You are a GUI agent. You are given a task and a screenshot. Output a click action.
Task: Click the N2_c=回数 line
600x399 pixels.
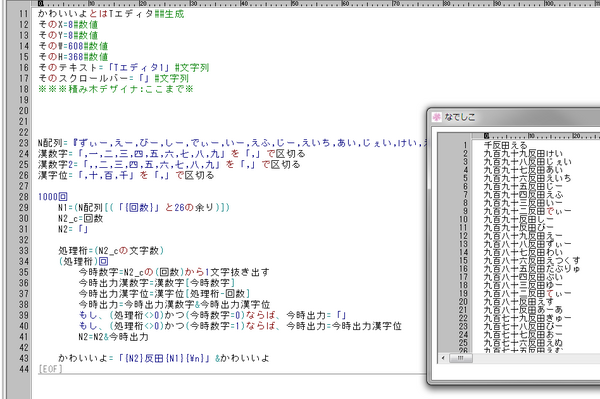(x=81, y=218)
